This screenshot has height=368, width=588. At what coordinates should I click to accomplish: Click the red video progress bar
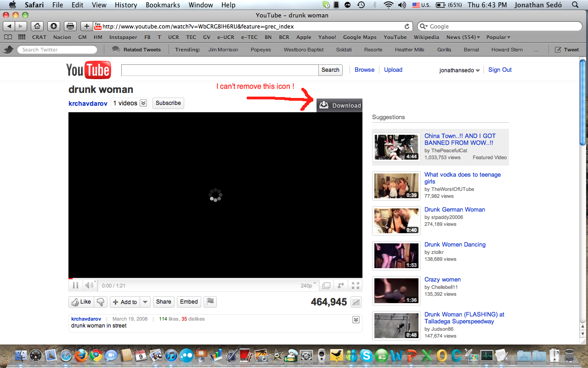coord(70,278)
